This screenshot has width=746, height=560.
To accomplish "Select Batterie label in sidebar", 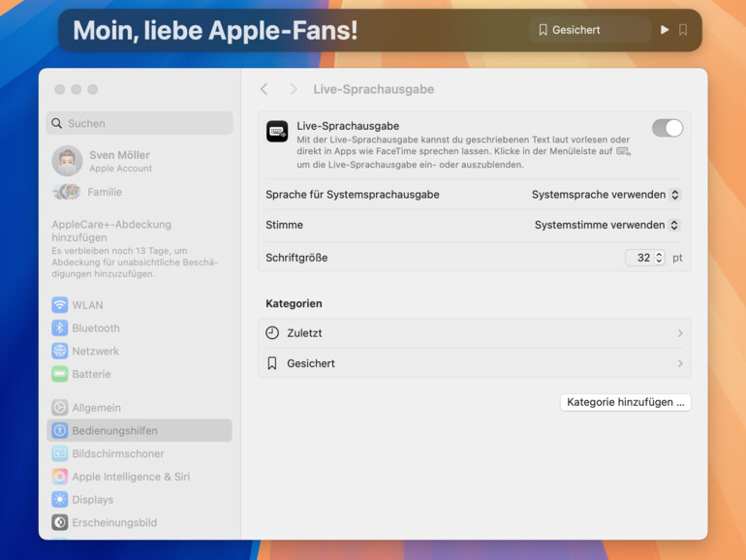I will (x=91, y=374).
